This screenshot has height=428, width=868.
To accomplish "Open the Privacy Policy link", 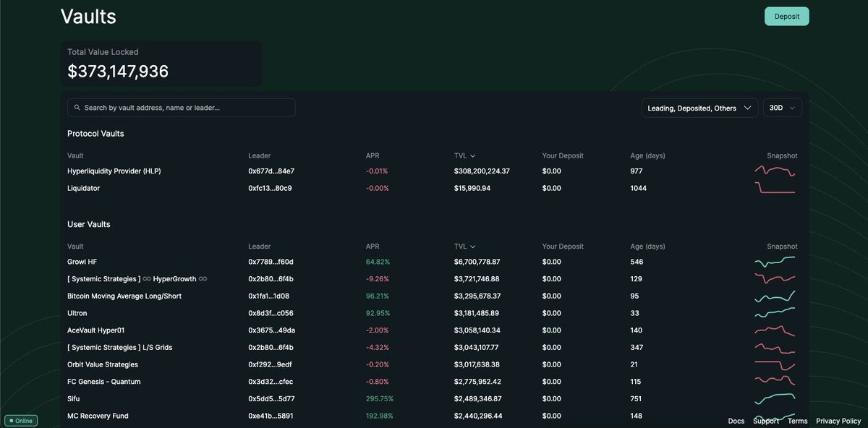I will coord(838,421).
